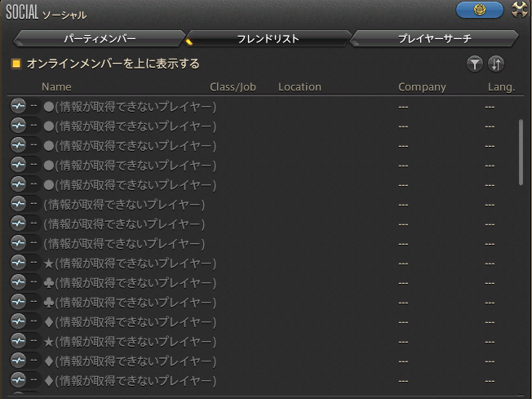
Task: Click status icon of first circle-marked player
Action: pyautogui.click(x=18, y=106)
